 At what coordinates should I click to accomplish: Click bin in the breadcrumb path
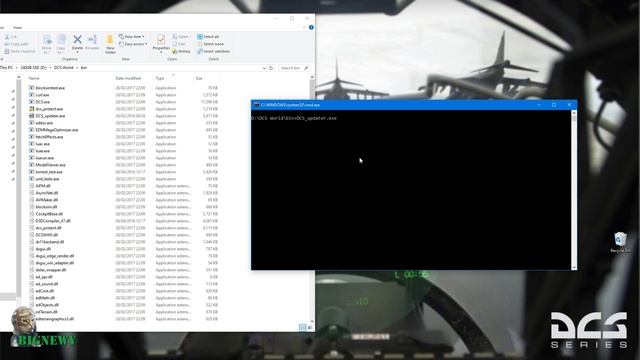84,68
